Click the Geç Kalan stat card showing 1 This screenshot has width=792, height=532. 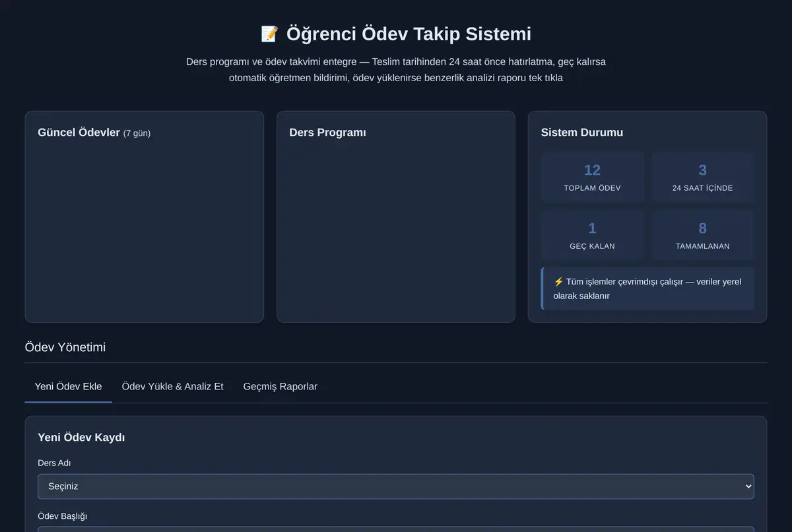click(x=592, y=235)
